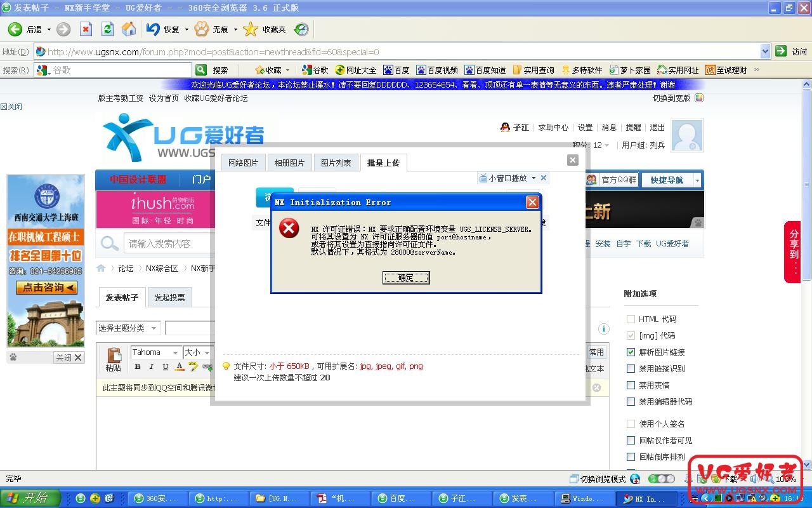This screenshot has width=812, height=508.
Task: Open the 求助中心 link
Action: (553, 128)
